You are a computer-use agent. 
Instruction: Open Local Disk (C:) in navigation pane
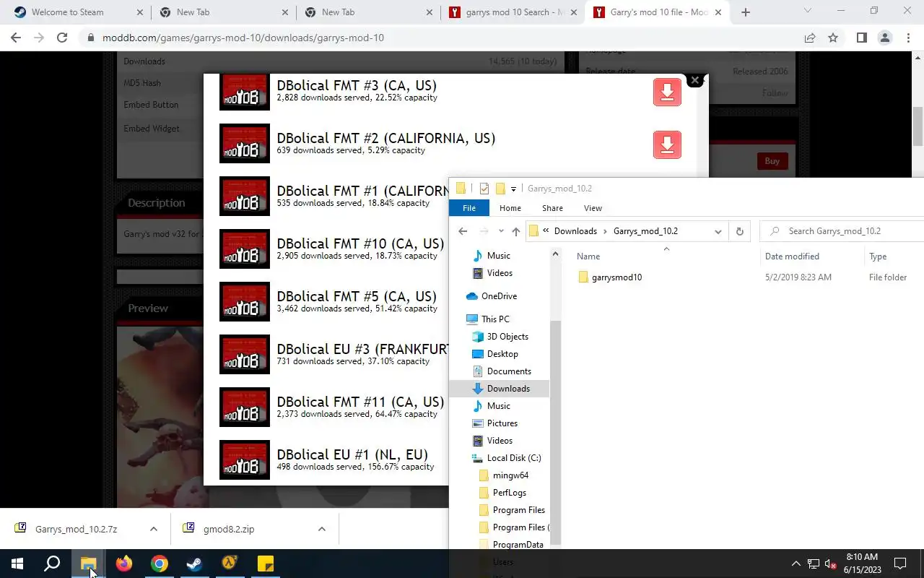point(514,458)
